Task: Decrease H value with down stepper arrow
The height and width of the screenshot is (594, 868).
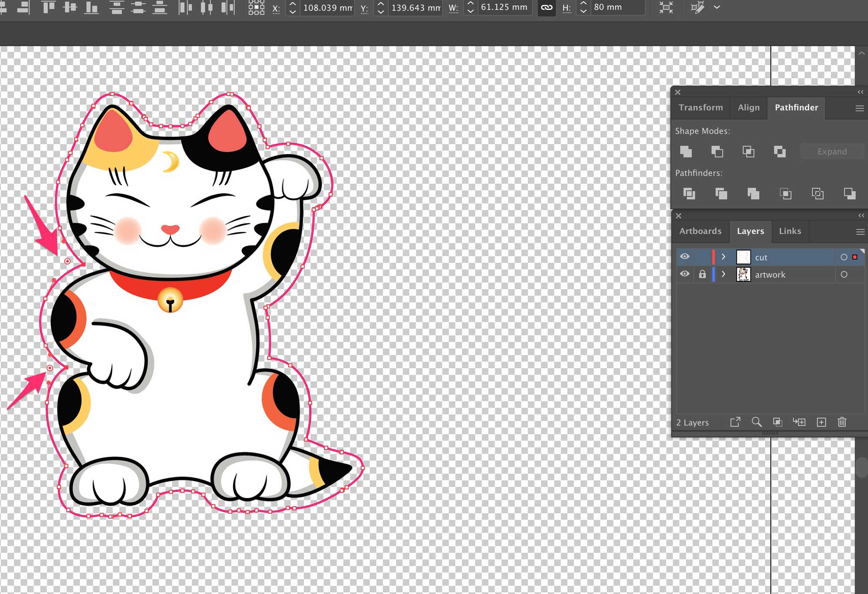Action: [583, 11]
